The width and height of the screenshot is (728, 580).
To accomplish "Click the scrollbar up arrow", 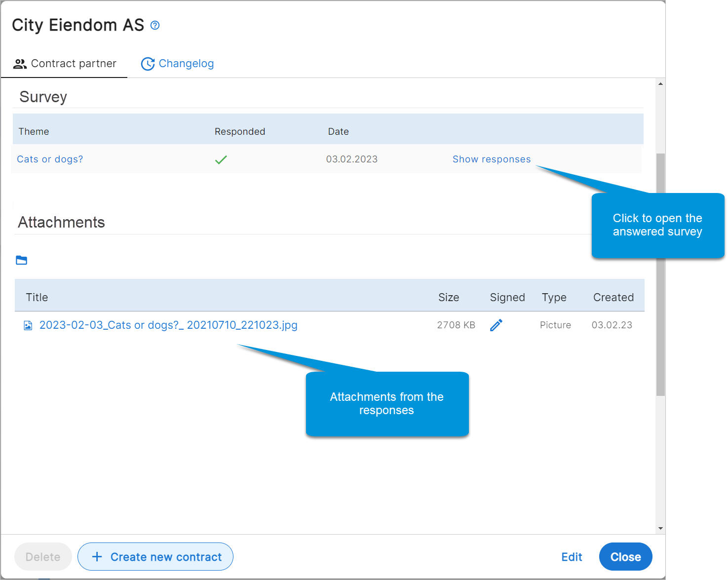I will pyautogui.click(x=660, y=84).
